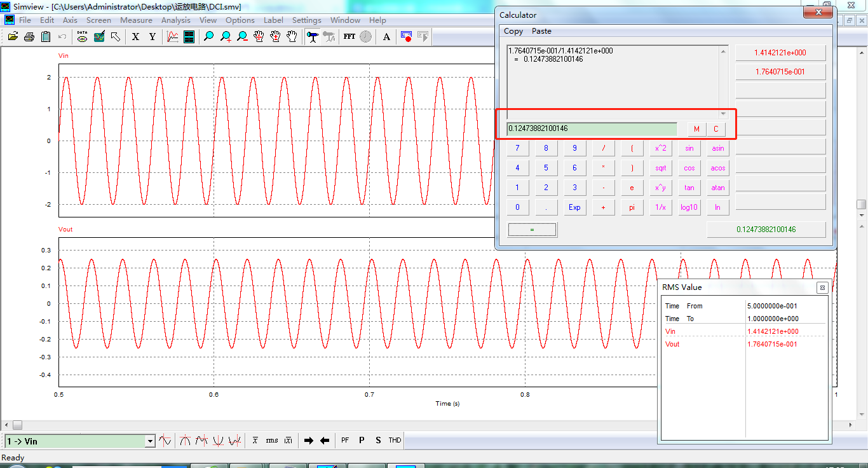Clear the calculator with C button
This screenshot has height=468, width=868.
(x=715, y=129)
